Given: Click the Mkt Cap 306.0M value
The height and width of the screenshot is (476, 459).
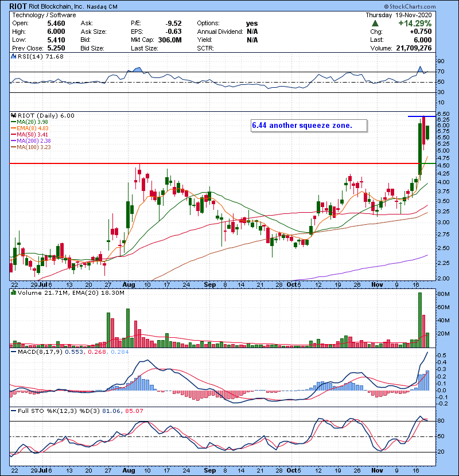Looking at the screenshot, I should tap(170, 40).
